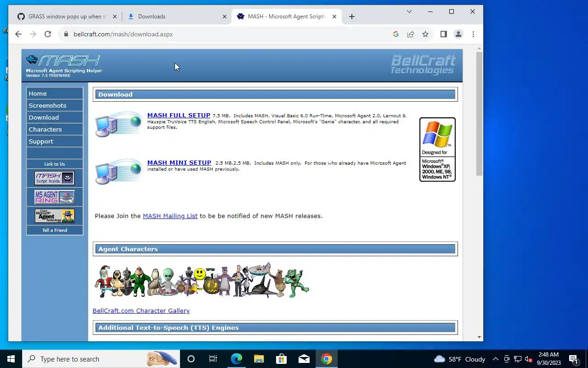Click the scrollbar down arrow
This screenshot has height=368, width=588.
click(479, 337)
